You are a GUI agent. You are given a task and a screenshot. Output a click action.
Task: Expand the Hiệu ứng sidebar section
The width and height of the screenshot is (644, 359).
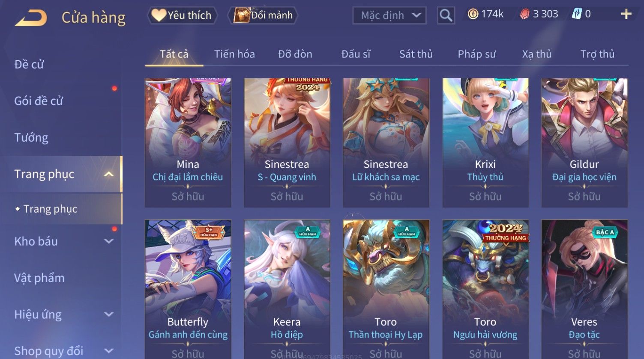point(109,314)
